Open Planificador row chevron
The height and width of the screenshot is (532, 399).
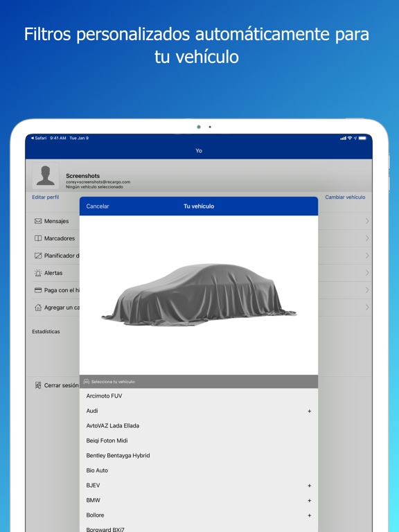pos(367,256)
